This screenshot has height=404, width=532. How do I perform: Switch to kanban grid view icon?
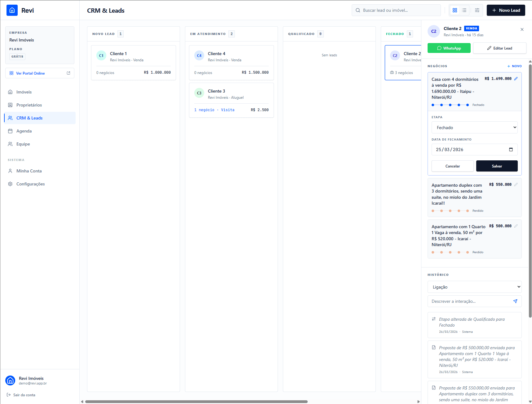(455, 10)
